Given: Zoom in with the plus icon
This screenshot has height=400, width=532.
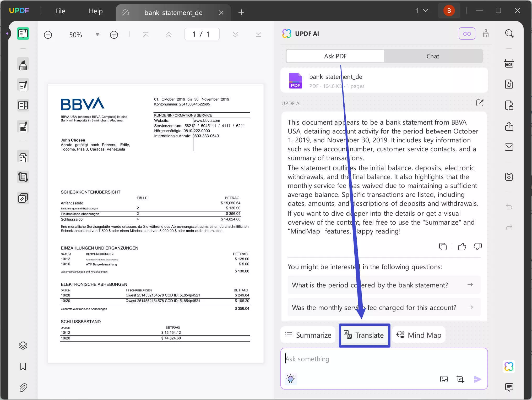Looking at the screenshot, I should pyautogui.click(x=114, y=35).
